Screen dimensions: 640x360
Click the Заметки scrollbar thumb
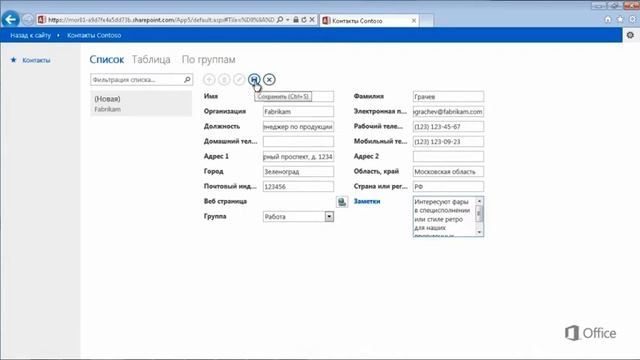point(479,213)
